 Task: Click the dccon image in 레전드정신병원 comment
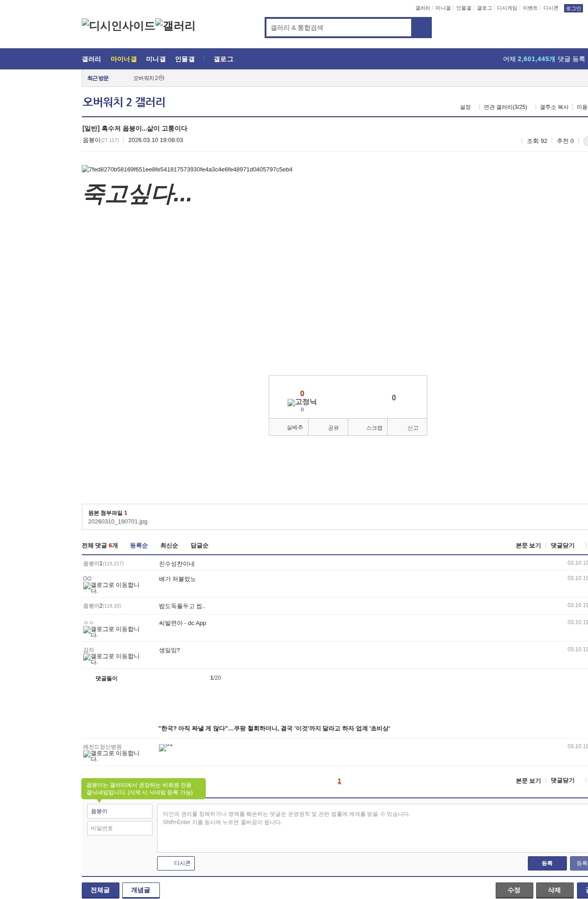pos(166,747)
